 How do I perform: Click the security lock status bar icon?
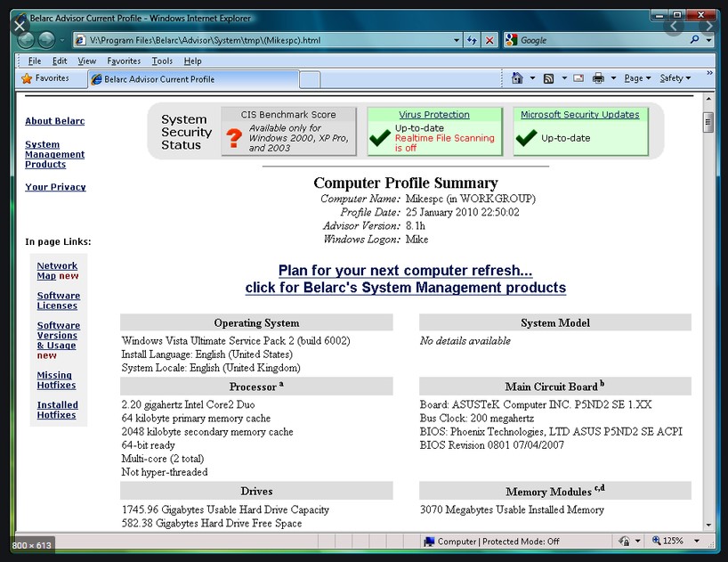[x=625, y=542]
